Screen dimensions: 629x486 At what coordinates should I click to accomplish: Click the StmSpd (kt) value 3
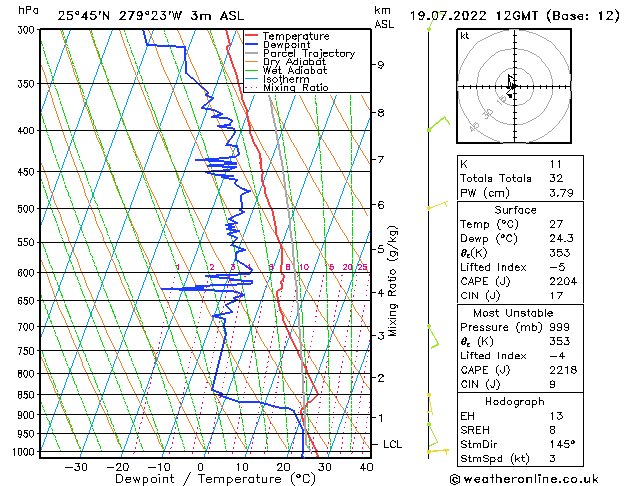tap(552, 458)
